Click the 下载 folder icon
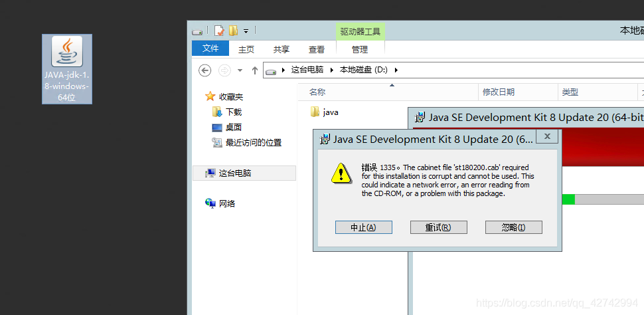Screen dimensions: 644x315 tap(217, 112)
